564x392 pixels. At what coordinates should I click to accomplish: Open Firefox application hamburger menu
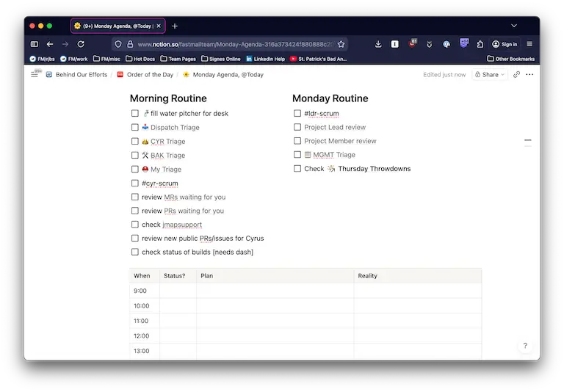tap(529, 44)
